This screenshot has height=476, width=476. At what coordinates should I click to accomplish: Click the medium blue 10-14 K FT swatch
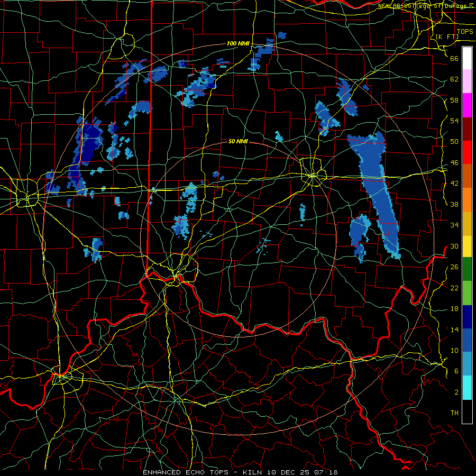(467, 340)
